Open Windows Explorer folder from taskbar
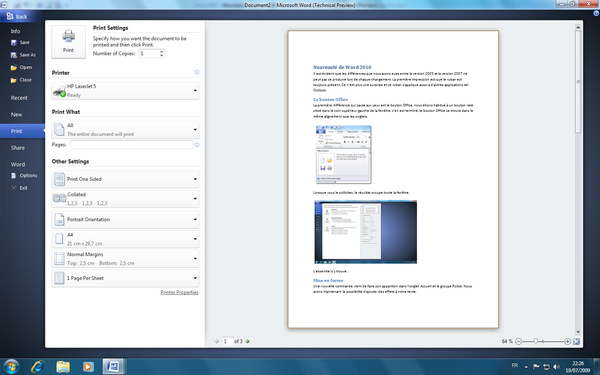Image resolution: width=600 pixels, height=375 pixels. point(63,367)
